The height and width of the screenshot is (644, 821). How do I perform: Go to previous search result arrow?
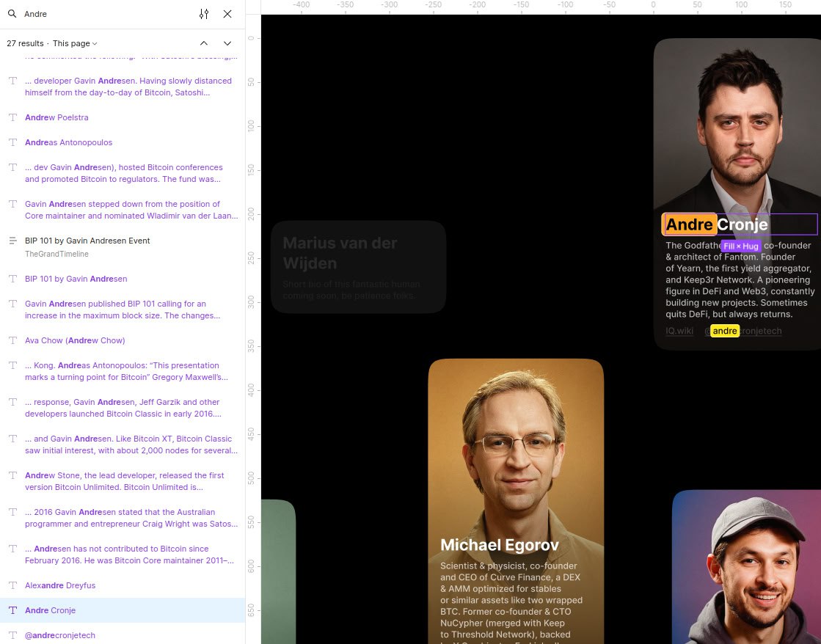coord(204,43)
